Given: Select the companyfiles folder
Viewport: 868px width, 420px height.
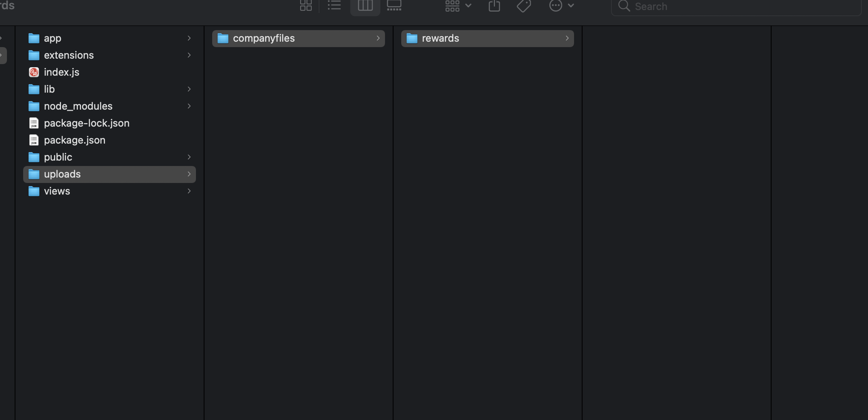Looking at the screenshot, I should (263, 38).
